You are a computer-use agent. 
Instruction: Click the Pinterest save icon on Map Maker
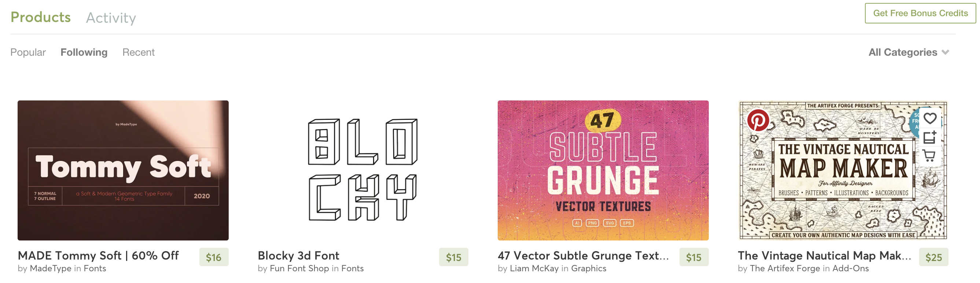coord(758,120)
